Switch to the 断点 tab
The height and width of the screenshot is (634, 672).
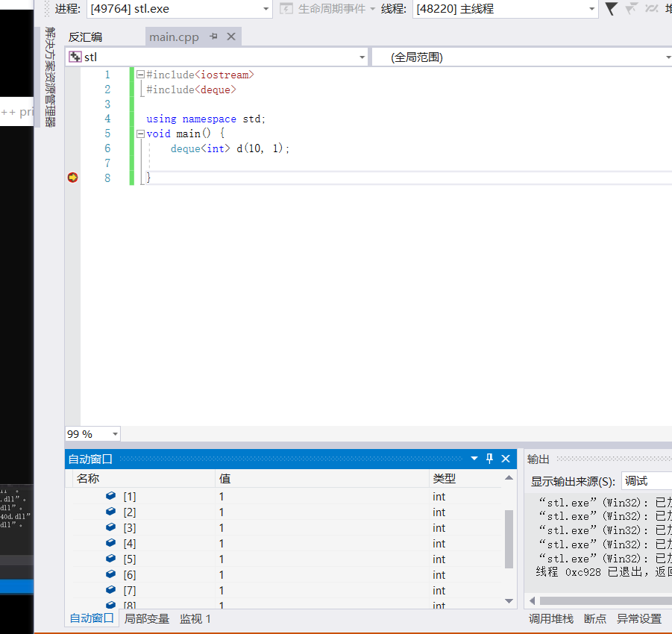(x=595, y=618)
